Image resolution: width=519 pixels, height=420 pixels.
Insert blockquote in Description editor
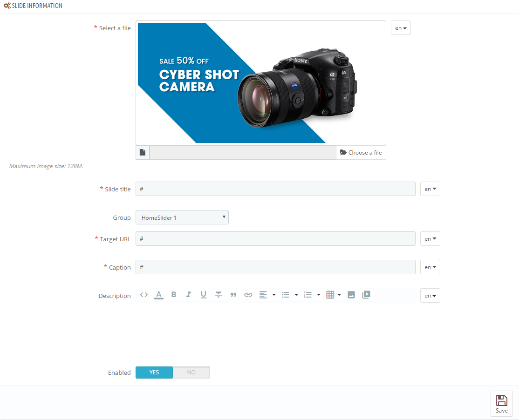[x=233, y=295]
